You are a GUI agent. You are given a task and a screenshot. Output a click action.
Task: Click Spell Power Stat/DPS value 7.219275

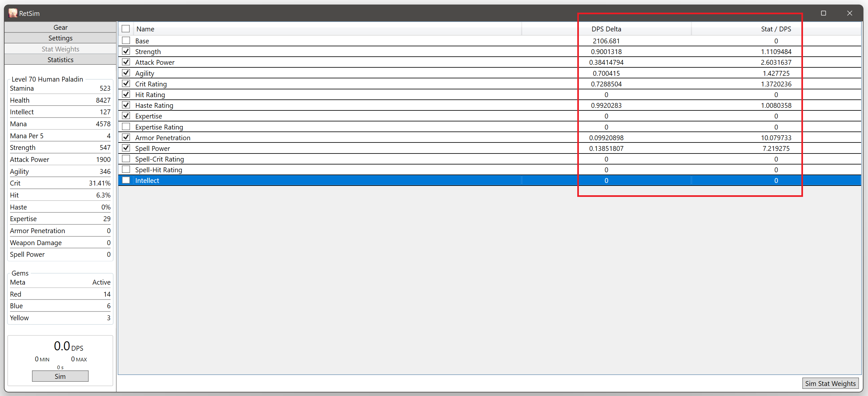tap(776, 148)
